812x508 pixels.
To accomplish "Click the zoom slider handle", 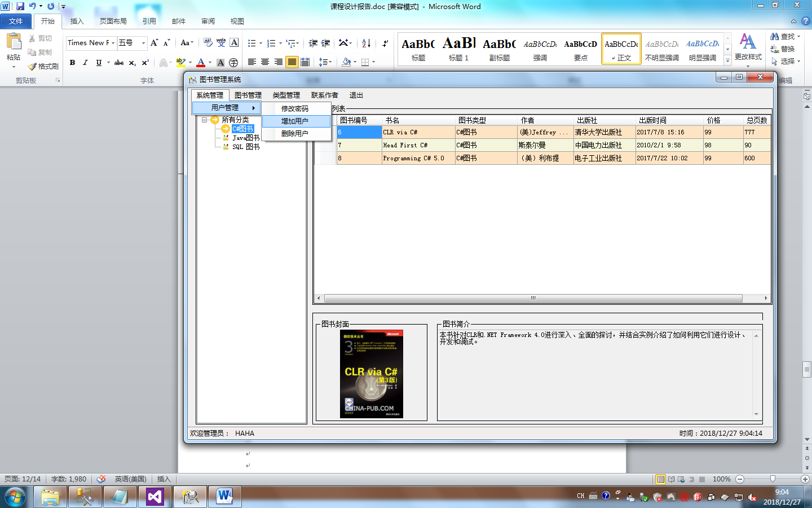I will pos(773,479).
